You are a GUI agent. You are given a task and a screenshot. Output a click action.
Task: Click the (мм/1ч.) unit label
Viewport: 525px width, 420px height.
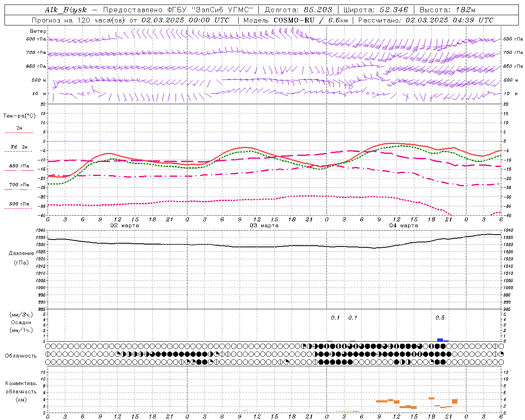pos(21,330)
